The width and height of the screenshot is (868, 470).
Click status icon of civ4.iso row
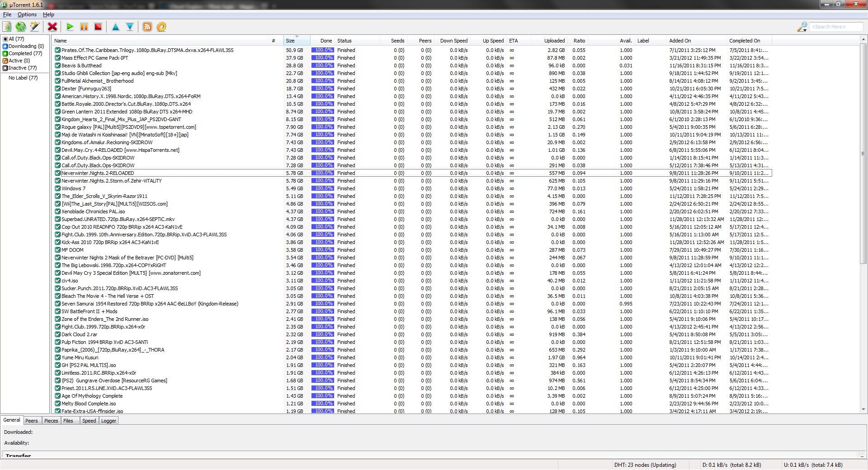(57, 281)
